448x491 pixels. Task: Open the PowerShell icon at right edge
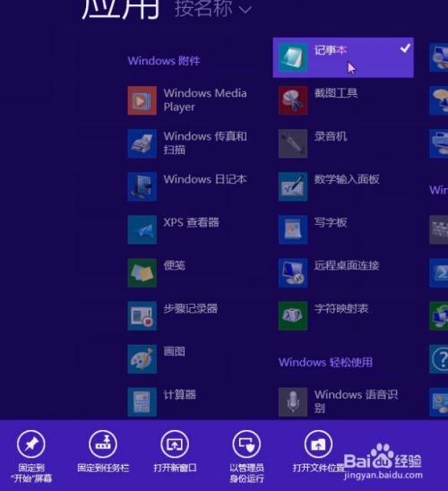439,272
